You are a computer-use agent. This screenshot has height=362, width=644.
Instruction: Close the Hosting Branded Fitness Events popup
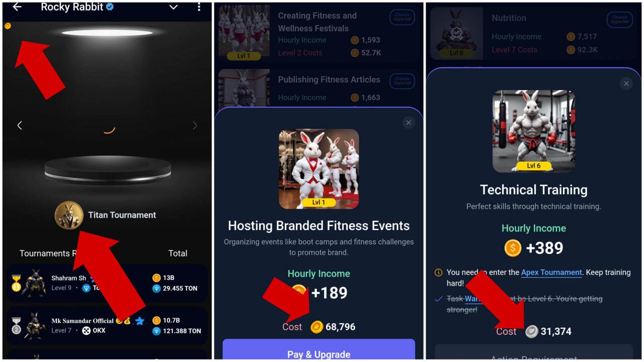pyautogui.click(x=409, y=122)
